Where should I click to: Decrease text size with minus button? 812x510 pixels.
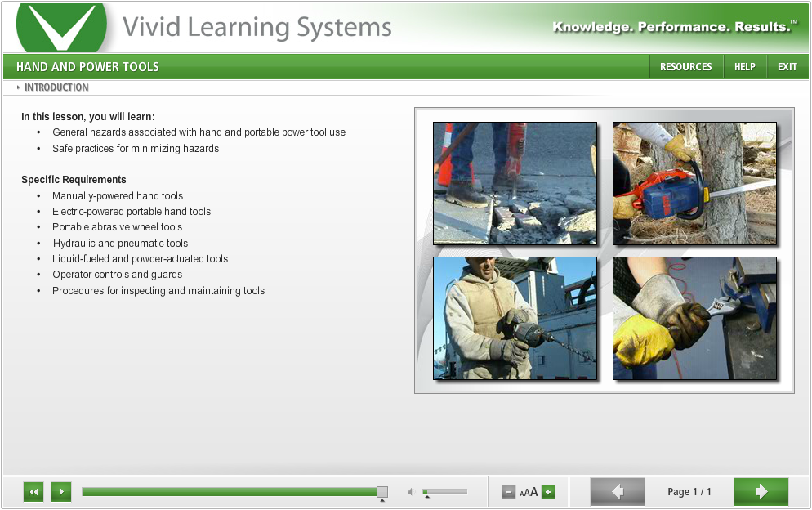(x=509, y=492)
